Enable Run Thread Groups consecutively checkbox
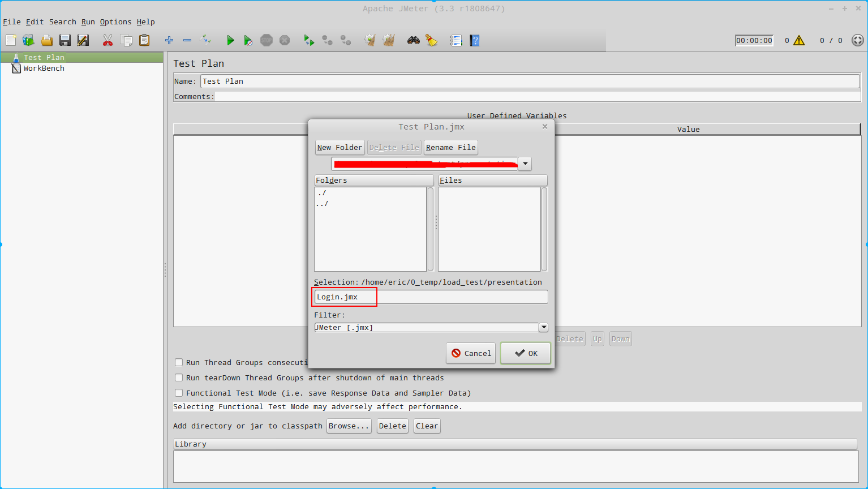Image resolution: width=868 pixels, height=489 pixels. click(x=179, y=362)
